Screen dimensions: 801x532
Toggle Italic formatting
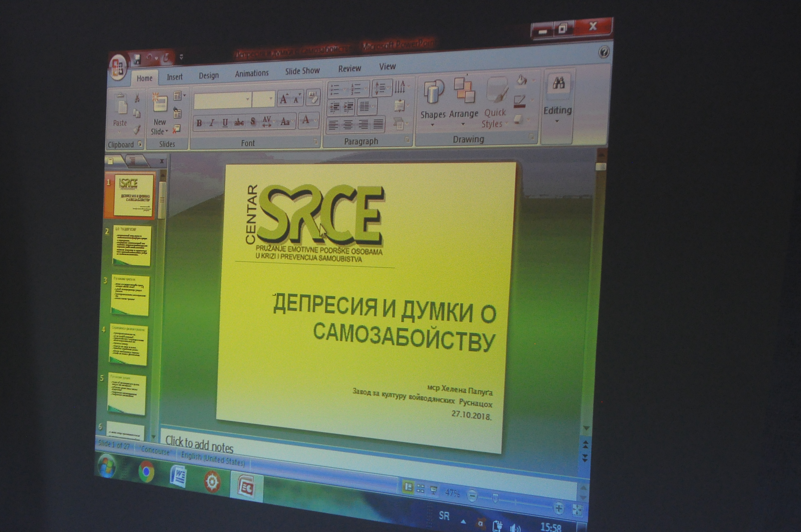point(212,123)
